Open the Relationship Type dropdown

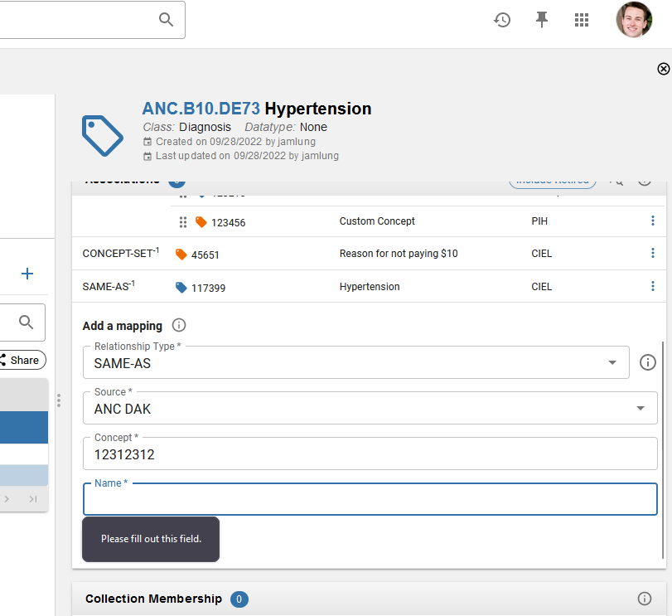(x=612, y=362)
